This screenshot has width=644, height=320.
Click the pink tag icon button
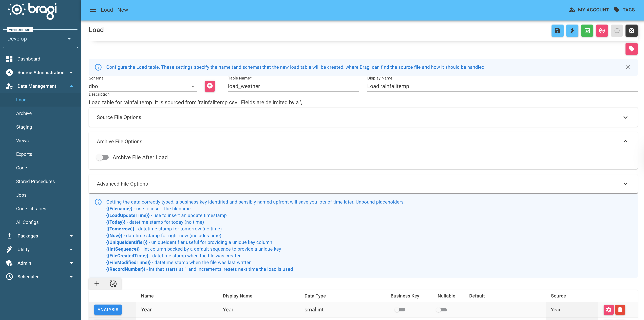631,49
